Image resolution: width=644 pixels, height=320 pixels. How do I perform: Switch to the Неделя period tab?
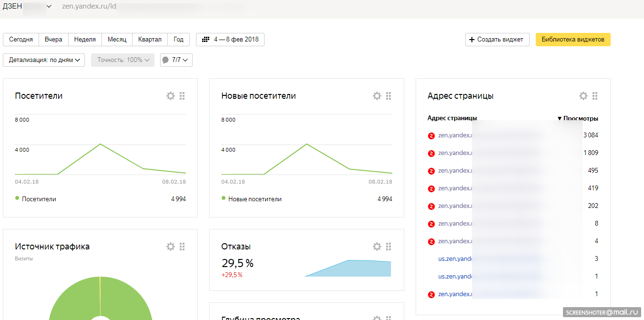click(85, 40)
